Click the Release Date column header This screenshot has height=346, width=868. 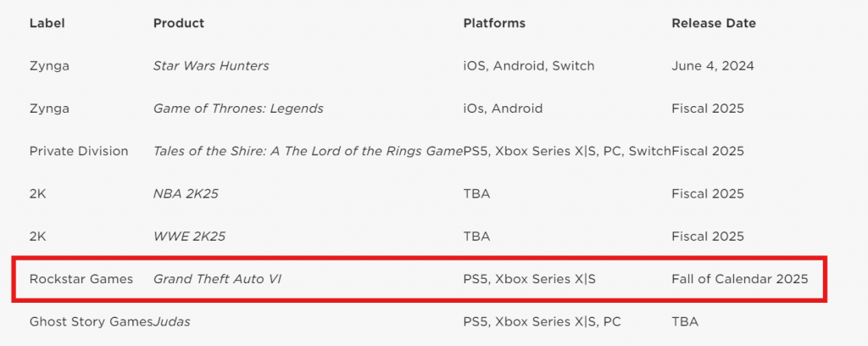[714, 23]
